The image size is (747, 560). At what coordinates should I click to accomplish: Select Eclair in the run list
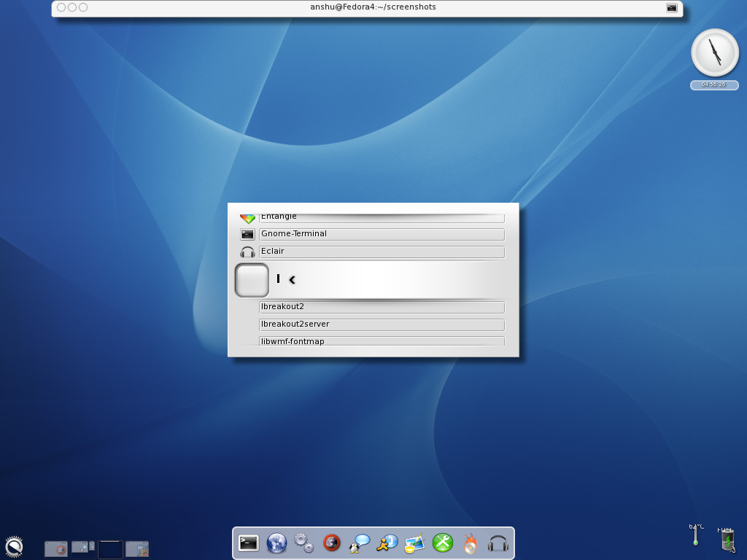(x=382, y=252)
